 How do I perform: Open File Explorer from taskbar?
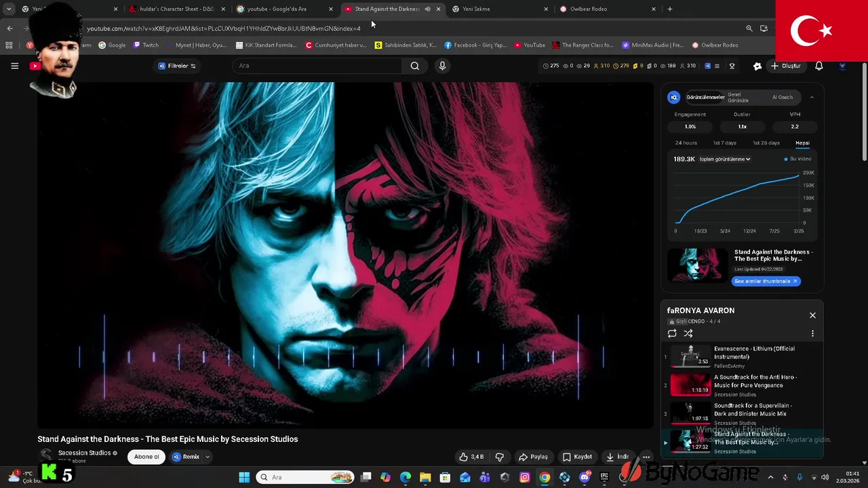click(x=425, y=477)
